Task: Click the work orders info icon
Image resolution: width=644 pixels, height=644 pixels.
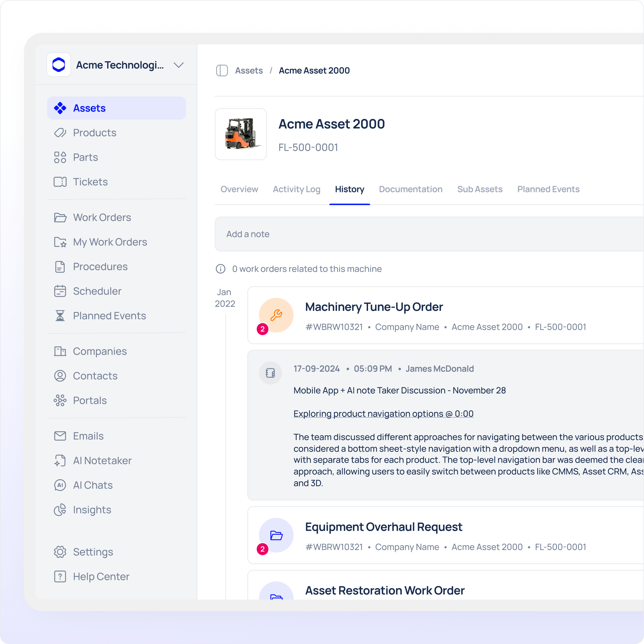Action: pos(221,269)
